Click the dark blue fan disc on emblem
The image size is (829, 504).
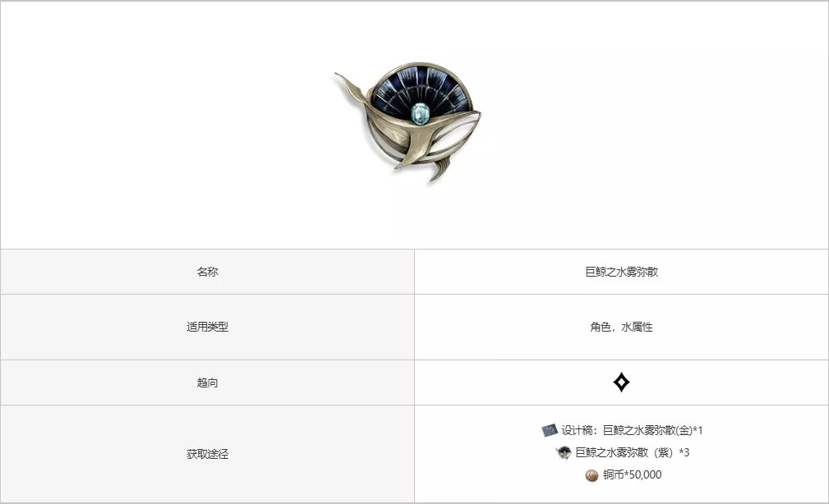(x=421, y=91)
